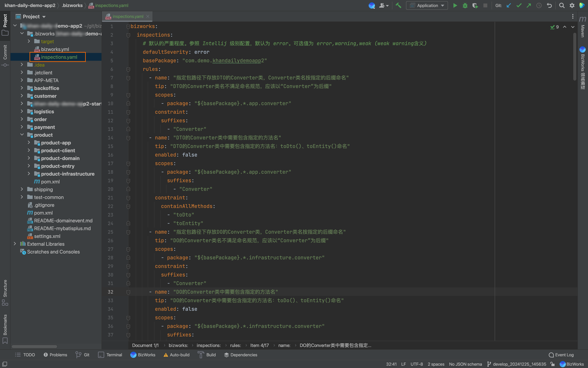Viewport: 588px width, 368px height.
Task: Click the Stop square button
Action: [x=485, y=5]
